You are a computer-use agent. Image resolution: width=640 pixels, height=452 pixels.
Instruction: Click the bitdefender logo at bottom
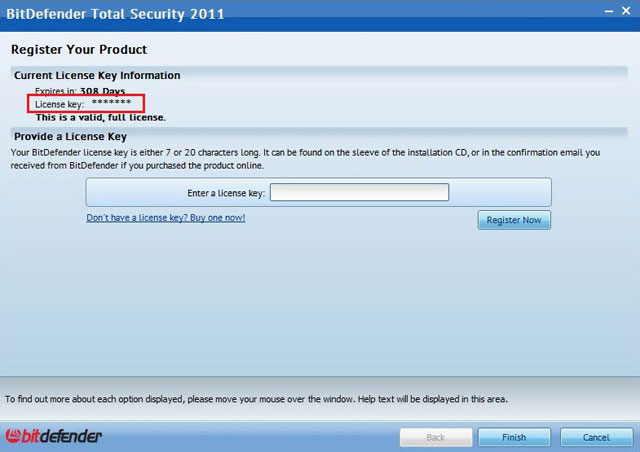(x=53, y=436)
